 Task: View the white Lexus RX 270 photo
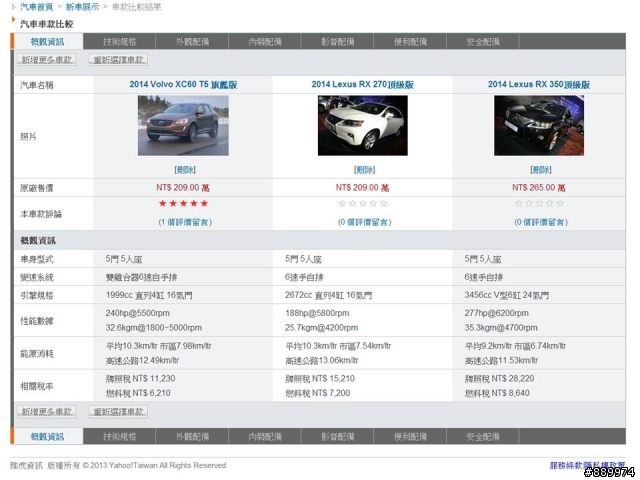pyautogui.click(x=362, y=125)
